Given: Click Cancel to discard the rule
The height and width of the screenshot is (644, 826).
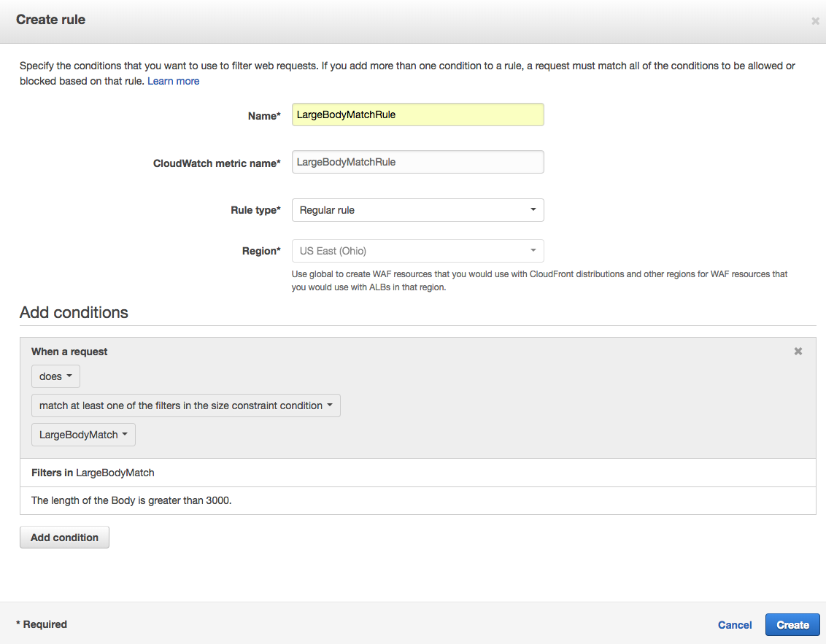Looking at the screenshot, I should 734,625.
